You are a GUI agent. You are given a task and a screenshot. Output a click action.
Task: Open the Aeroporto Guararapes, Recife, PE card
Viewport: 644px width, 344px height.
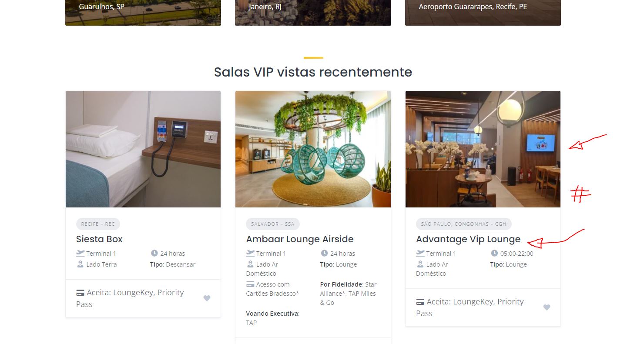pos(483,13)
